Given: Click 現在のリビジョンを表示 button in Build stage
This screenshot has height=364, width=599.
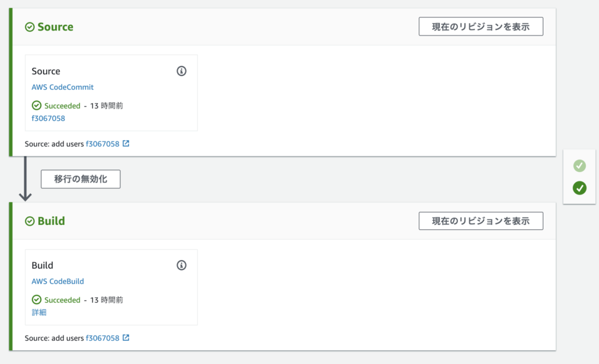Looking at the screenshot, I should (480, 221).
